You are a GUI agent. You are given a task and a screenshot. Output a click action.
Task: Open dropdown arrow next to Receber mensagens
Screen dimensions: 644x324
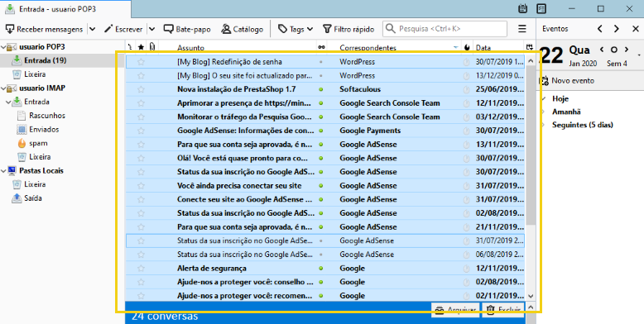click(x=92, y=29)
